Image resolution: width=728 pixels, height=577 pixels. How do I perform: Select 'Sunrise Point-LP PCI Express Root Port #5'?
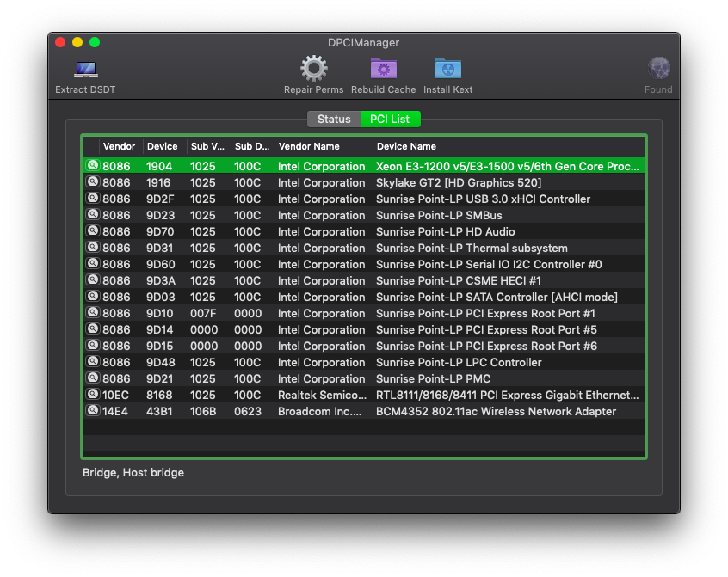[486, 330]
